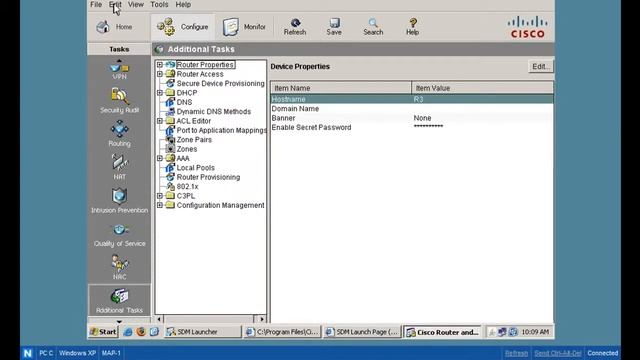Click the Refresh toolbar icon
Image resolution: width=640 pixels, height=360 pixels.
(295, 27)
